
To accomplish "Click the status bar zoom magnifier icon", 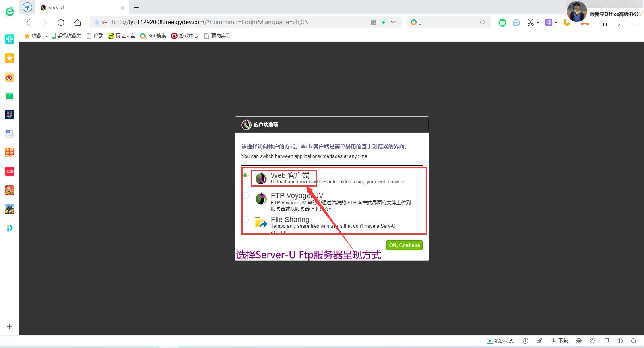I will (634, 341).
